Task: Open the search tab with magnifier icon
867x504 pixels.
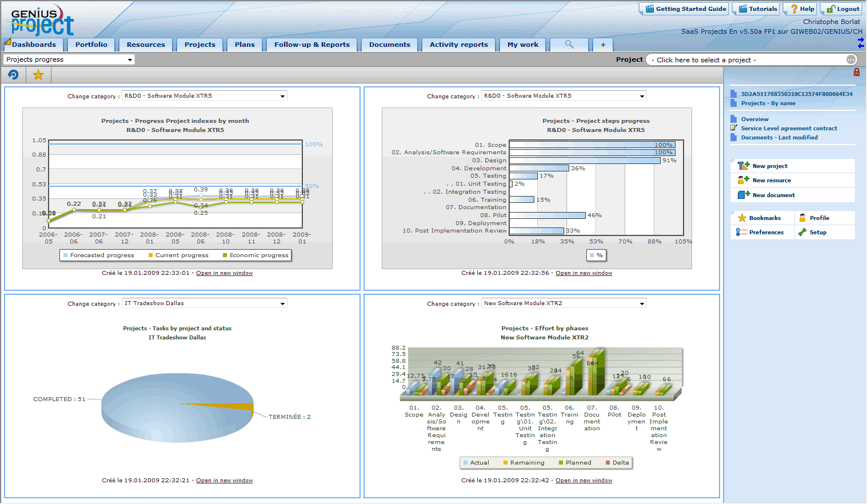Action: pos(569,45)
